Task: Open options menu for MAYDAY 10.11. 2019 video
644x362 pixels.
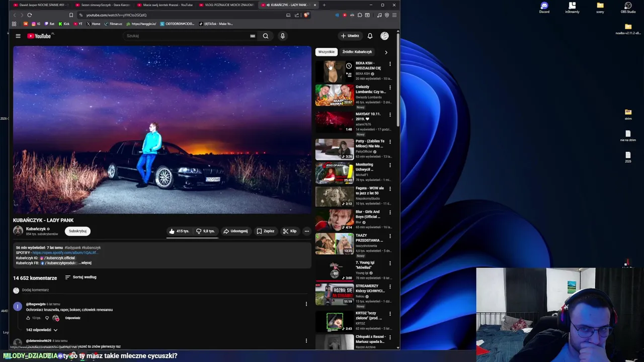Action: point(390,115)
